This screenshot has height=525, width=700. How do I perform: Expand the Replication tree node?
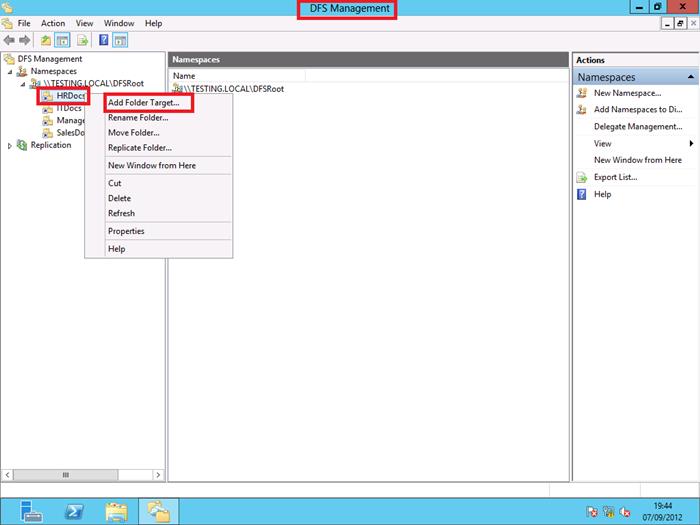point(10,146)
